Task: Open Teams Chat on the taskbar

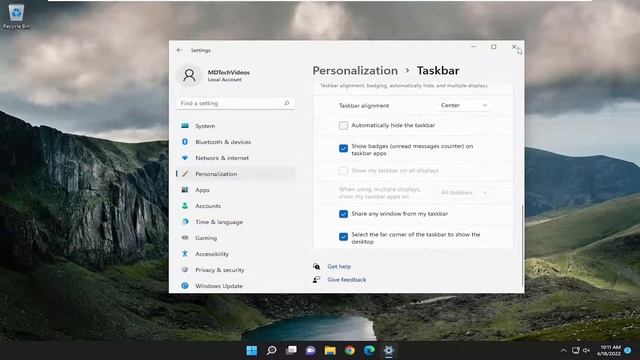Action: pyautogui.click(x=311, y=351)
